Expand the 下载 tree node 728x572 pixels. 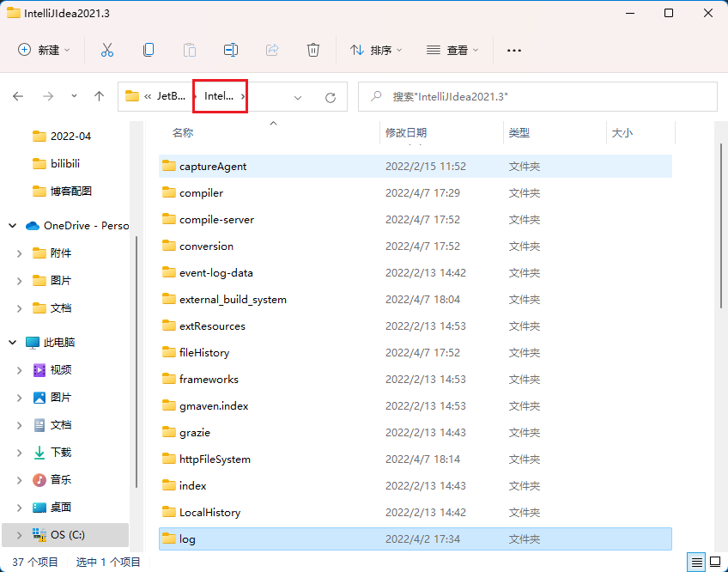tap(19, 453)
